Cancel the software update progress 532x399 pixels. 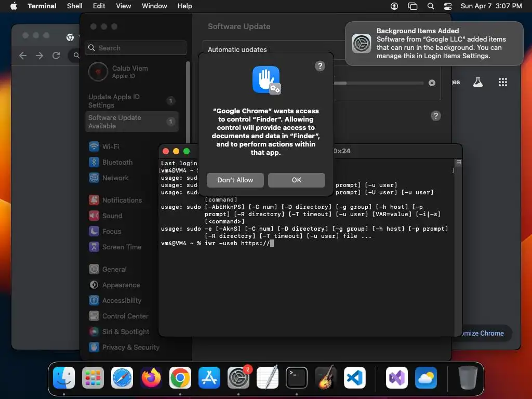click(x=432, y=83)
